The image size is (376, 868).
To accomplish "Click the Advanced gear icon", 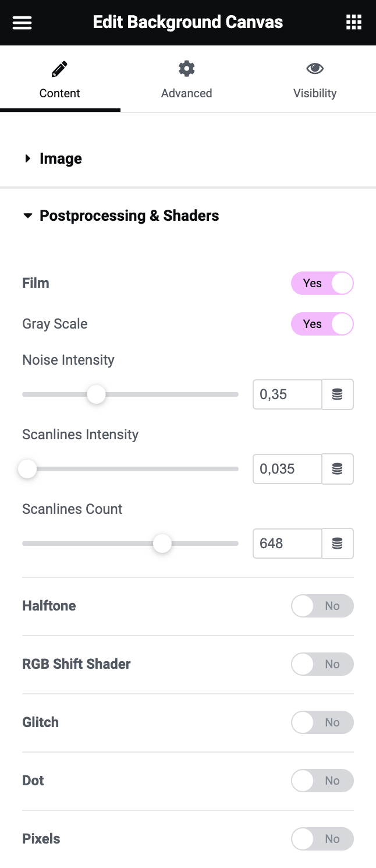I will point(186,69).
